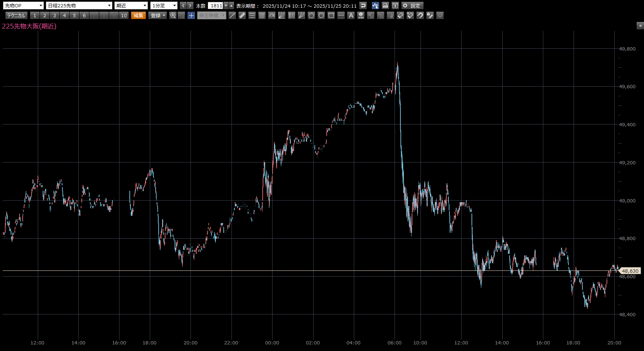Toggle the chart cursor tracking mode button
The width and height of the screenshot is (644, 351).
pyautogui.click(x=375, y=5)
